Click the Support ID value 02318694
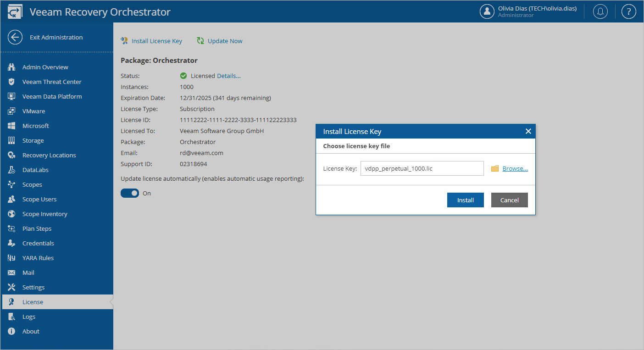Viewport: 644px width, 350px height. 194,164
